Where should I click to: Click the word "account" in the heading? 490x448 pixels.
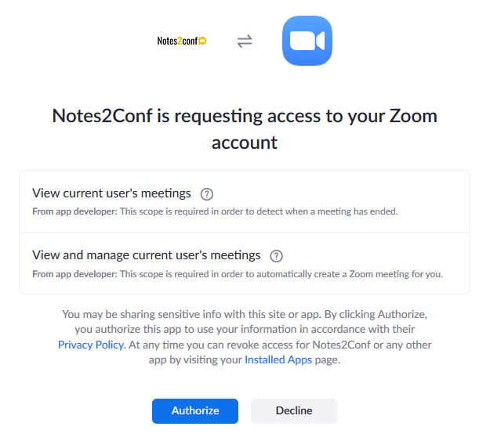click(245, 143)
